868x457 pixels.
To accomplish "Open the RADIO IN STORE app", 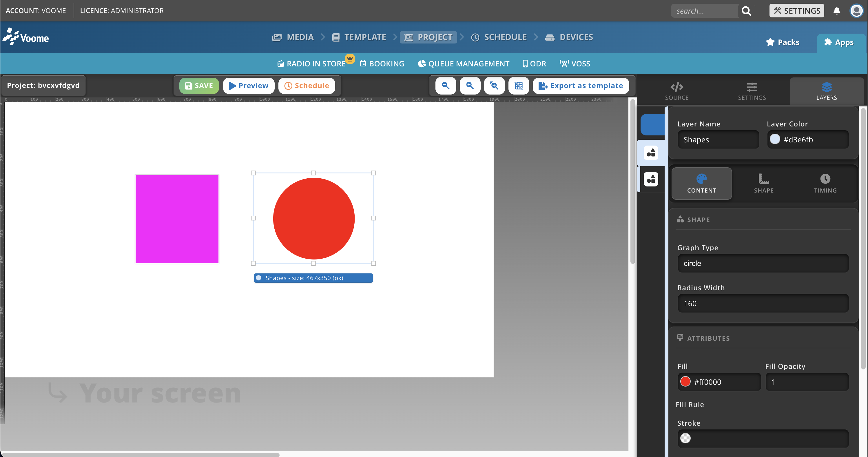I will pos(311,64).
